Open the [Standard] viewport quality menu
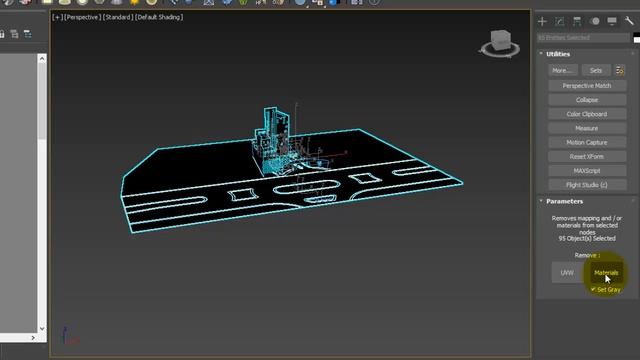The height and width of the screenshot is (360, 640). pos(118,17)
